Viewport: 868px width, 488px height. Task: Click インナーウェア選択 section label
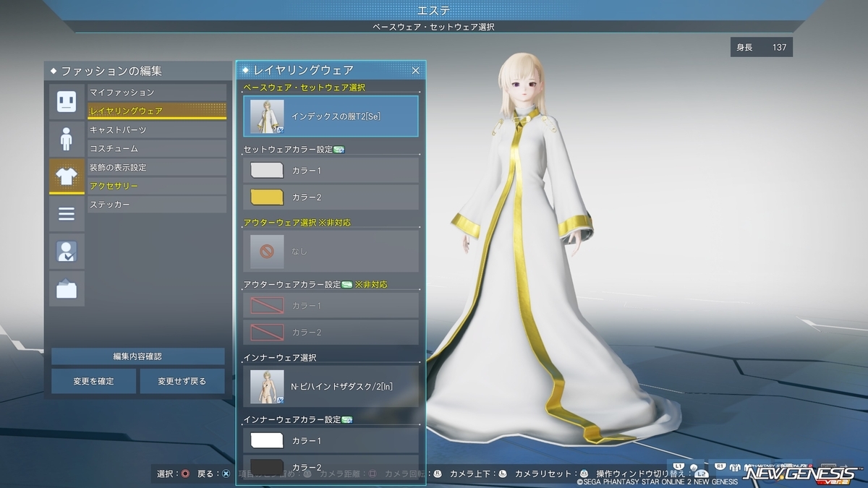tap(280, 358)
